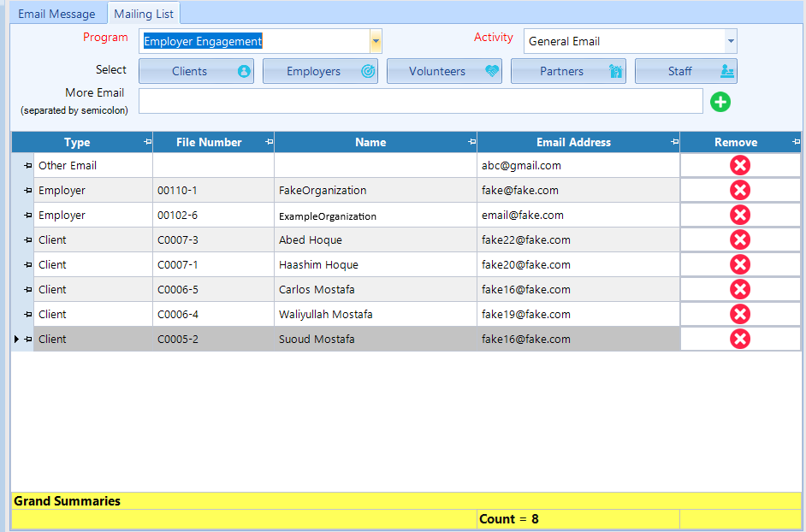Select the Mailing List tab
Viewport: 806px width, 532px height.
click(x=144, y=14)
